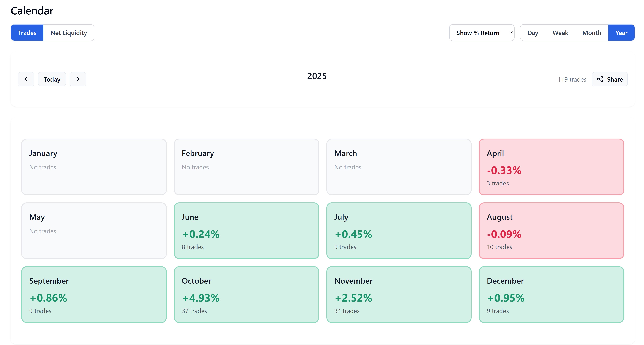Select the Year view
Screen dimensions: 644x345
tap(621, 33)
